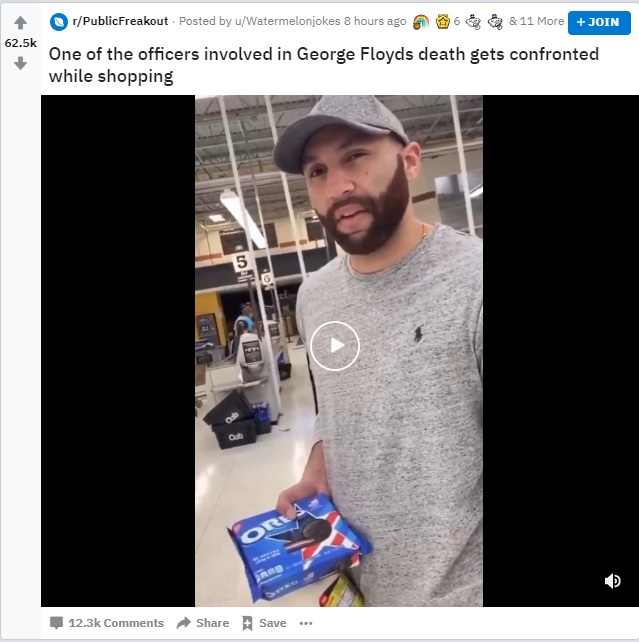
Task: Expand the '& 11 More' awards list
Action: click(x=536, y=21)
